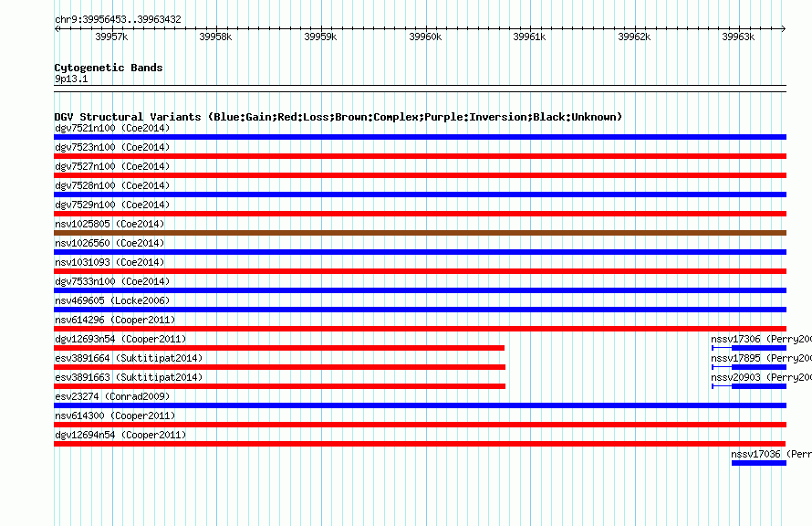Click the nsv614300 (Cooper2011) label

115,416
